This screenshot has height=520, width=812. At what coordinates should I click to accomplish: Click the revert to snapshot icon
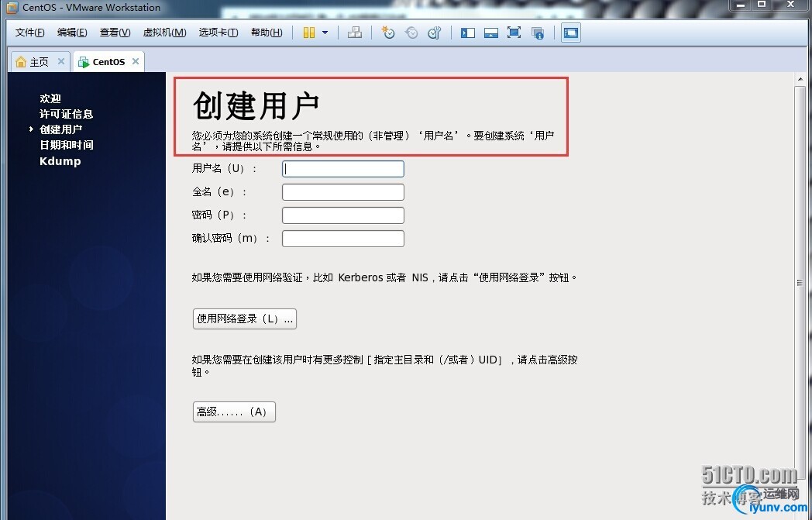(x=411, y=33)
